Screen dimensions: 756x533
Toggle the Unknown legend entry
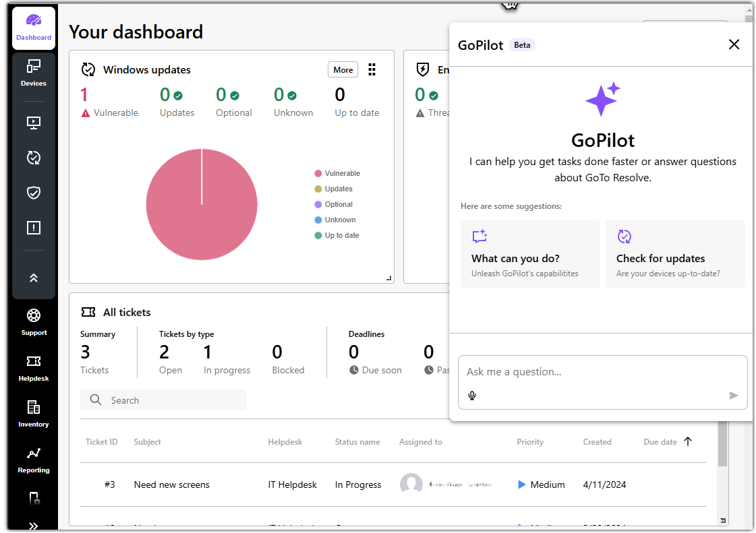pos(335,220)
